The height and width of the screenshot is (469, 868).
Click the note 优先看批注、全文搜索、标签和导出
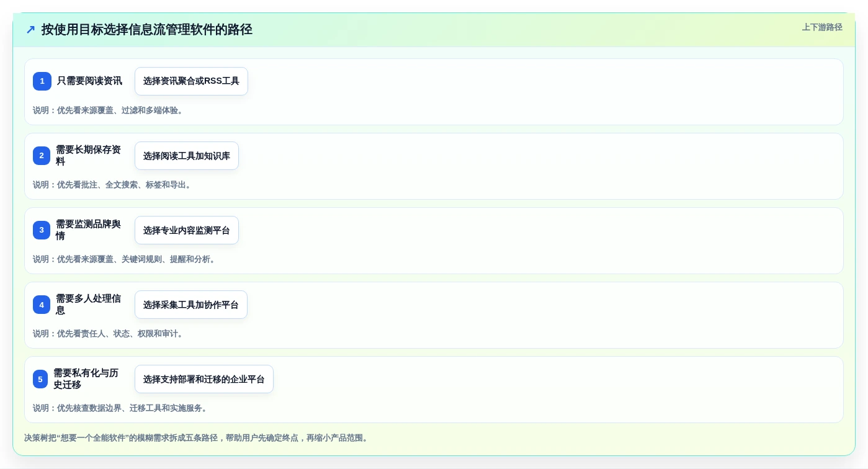(113, 185)
